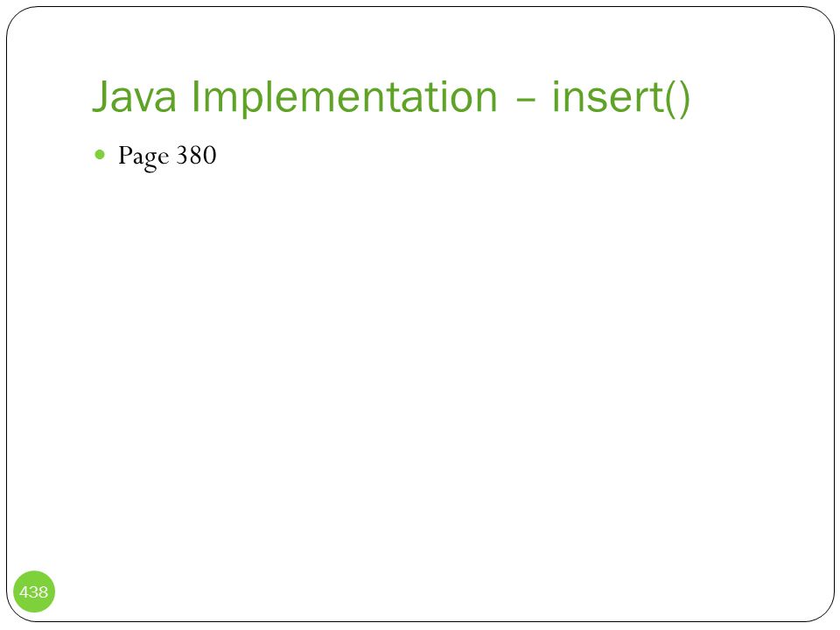The height and width of the screenshot is (630, 840).
Task: Click the letter g in Page
Action: tap(150, 161)
